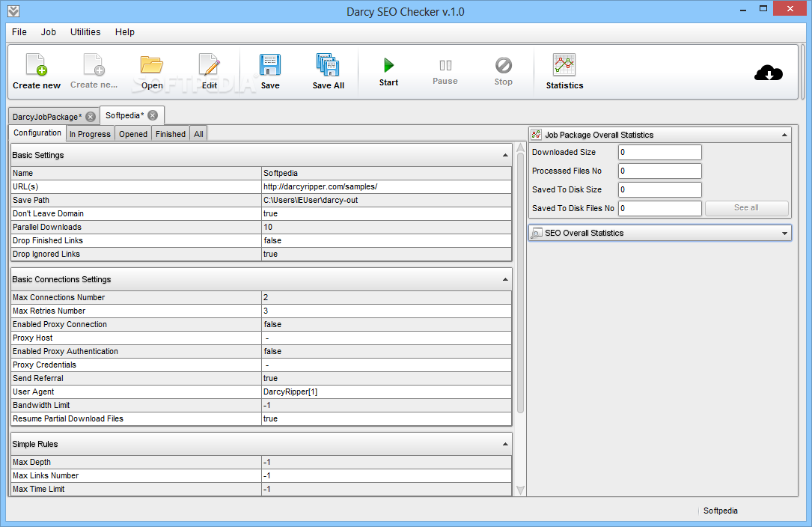Click the Stop toolbar button
The image size is (812, 527).
(504, 71)
